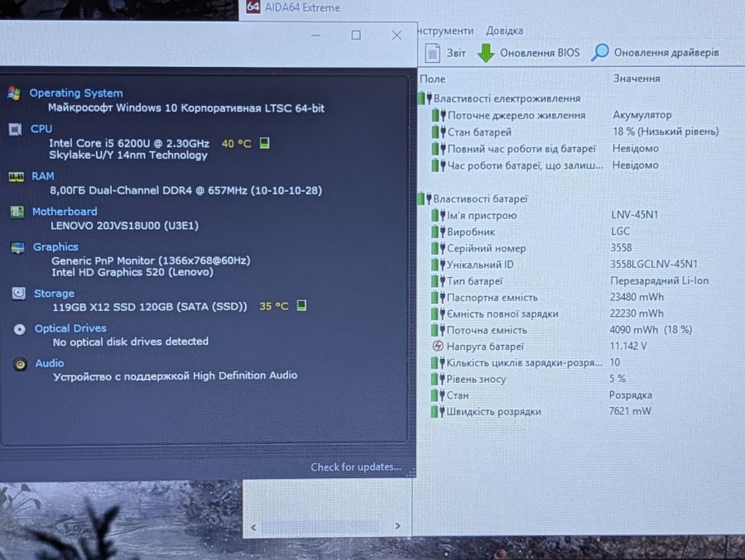The height and width of the screenshot is (560, 745).
Task: Click the Напруга батареї voltage icon
Action: pos(438,347)
